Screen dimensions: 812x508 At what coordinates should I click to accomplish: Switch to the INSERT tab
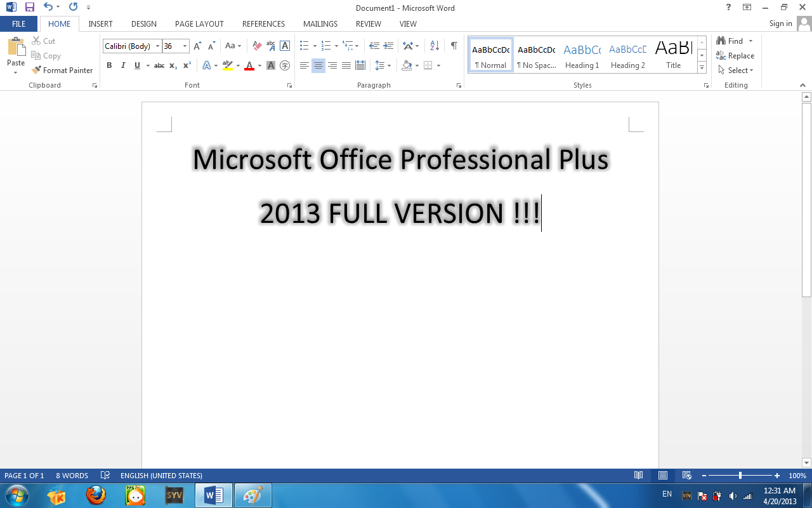[100, 24]
